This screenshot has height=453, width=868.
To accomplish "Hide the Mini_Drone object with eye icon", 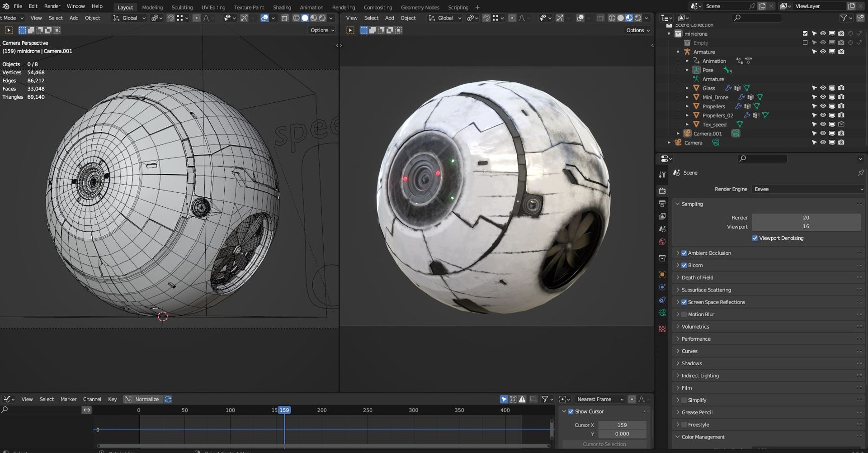I will pyautogui.click(x=823, y=97).
